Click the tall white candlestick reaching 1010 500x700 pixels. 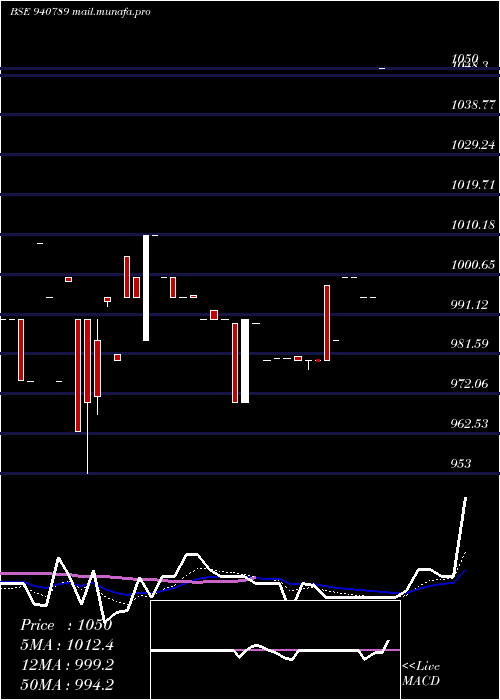click(x=146, y=288)
